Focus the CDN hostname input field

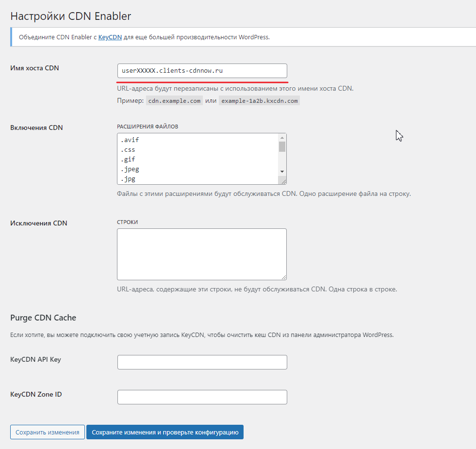pyautogui.click(x=202, y=71)
